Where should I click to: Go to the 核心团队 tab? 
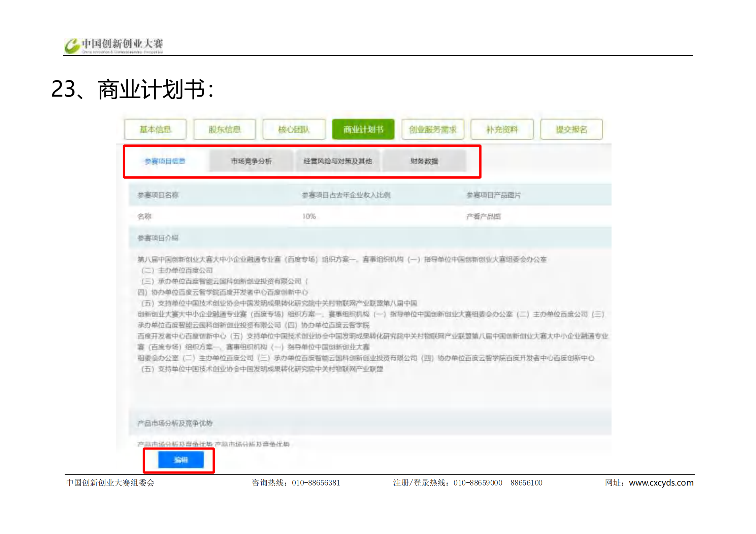click(294, 130)
